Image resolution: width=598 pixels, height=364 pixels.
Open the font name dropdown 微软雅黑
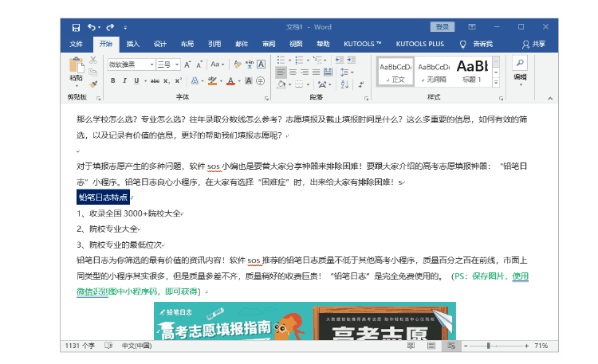pyautogui.click(x=151, y=65)
